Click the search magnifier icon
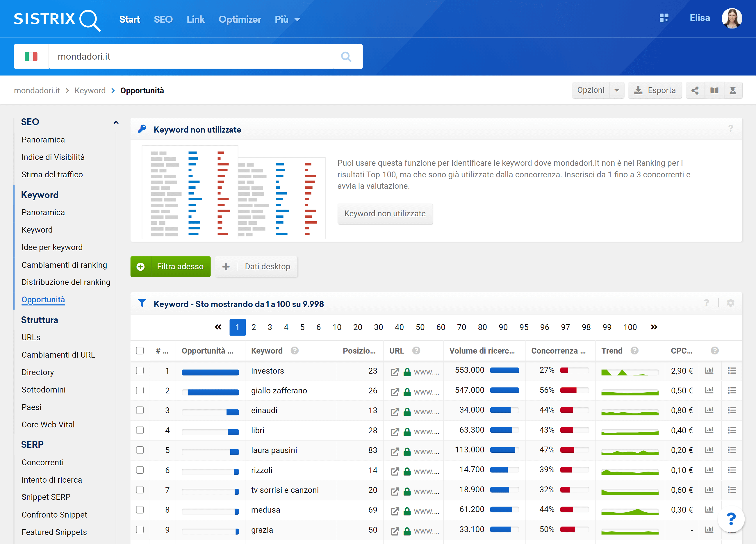The height and width of the screenshot is (544, 756). [x=346, y=57]
